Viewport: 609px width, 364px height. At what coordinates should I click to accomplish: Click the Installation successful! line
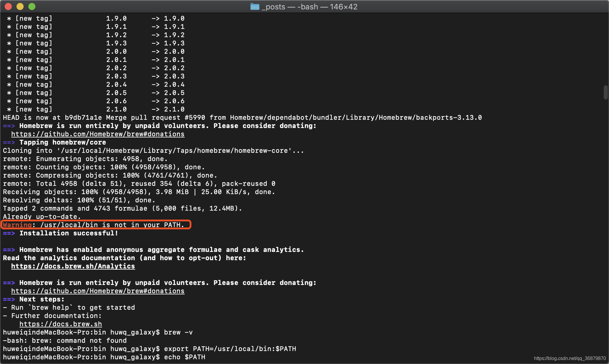click(68, 233)
